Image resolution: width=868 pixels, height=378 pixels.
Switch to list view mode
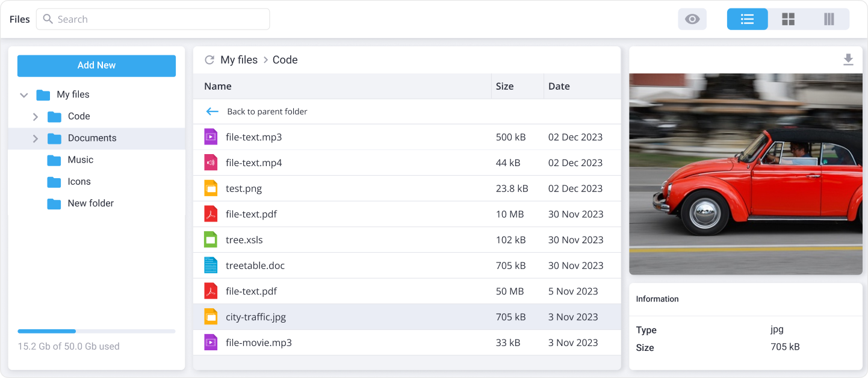(747, 19)
